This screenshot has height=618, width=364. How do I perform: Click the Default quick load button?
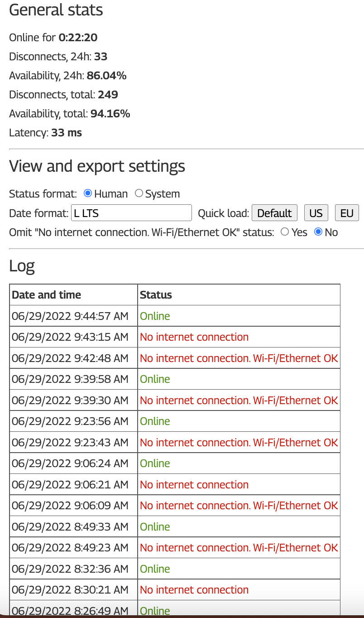coord(274,212)
